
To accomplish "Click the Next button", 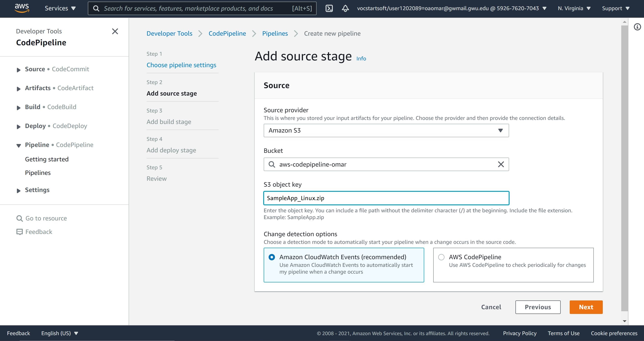I will pyautogui.click(x=586, y=307).
